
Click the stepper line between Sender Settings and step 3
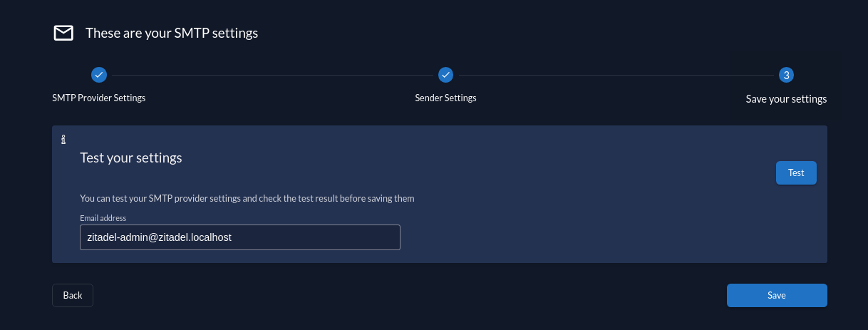point(616,75)
